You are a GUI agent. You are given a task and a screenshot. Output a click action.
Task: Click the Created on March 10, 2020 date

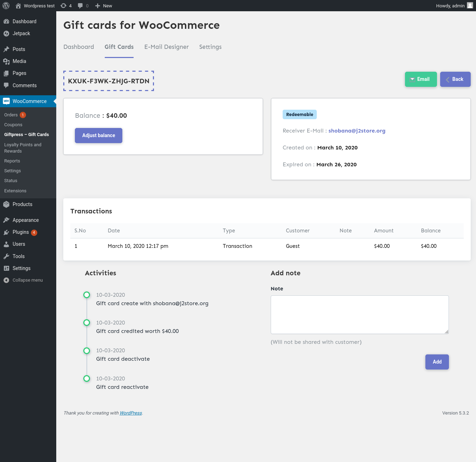click(337, 148)
